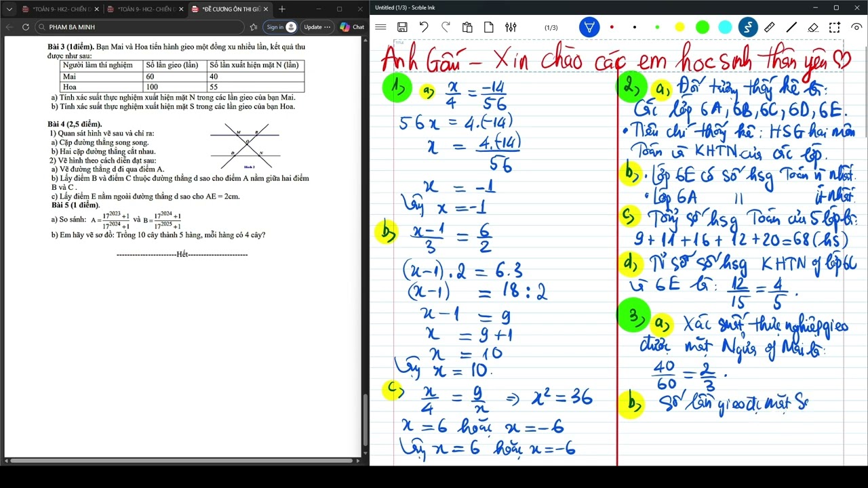Select the eraser tool
This screenshot has height=488, width=868.
pos(813,27)
